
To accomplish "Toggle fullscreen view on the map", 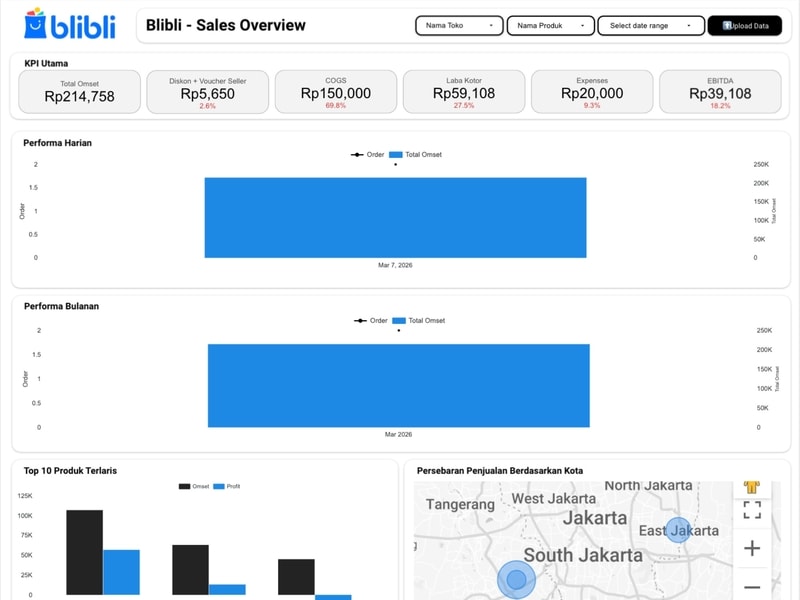I will (x=752, y=510).
